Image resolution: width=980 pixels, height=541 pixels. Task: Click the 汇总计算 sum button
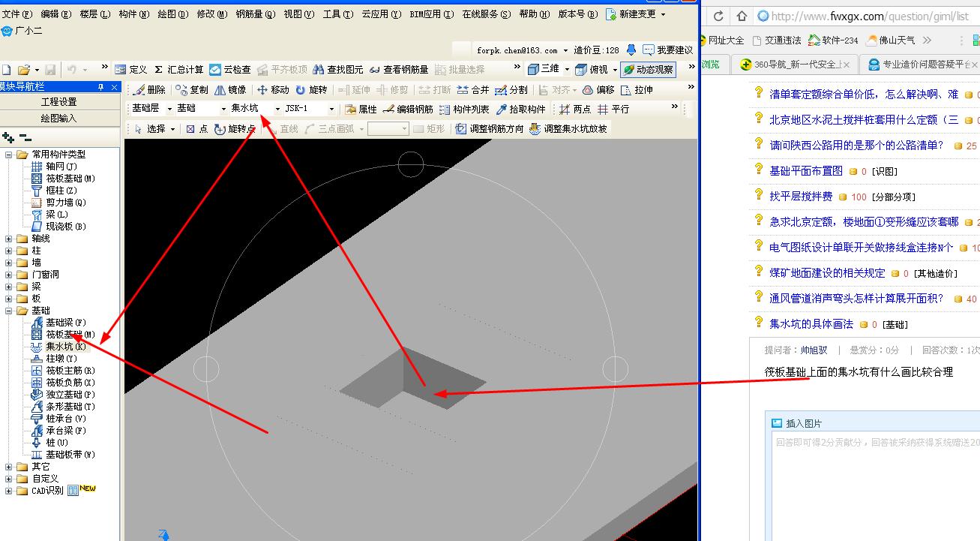178,69
